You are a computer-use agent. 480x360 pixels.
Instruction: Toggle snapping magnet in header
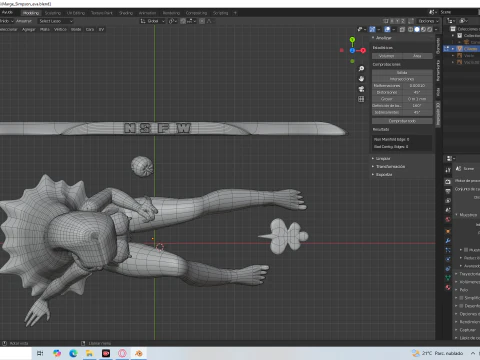coord(183,21)
